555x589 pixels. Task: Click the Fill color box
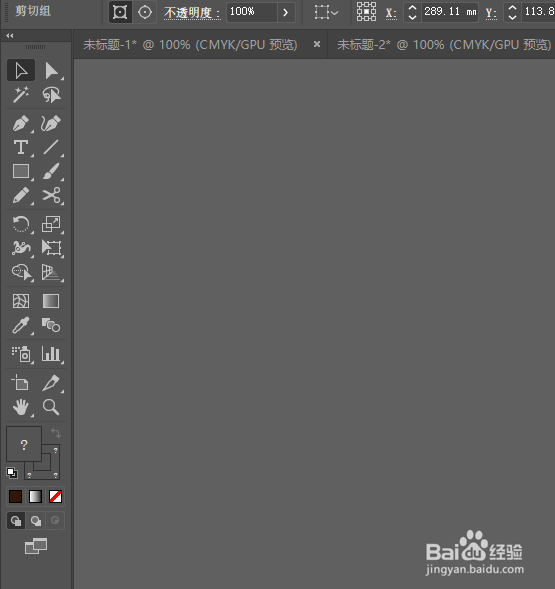[24, 444]
